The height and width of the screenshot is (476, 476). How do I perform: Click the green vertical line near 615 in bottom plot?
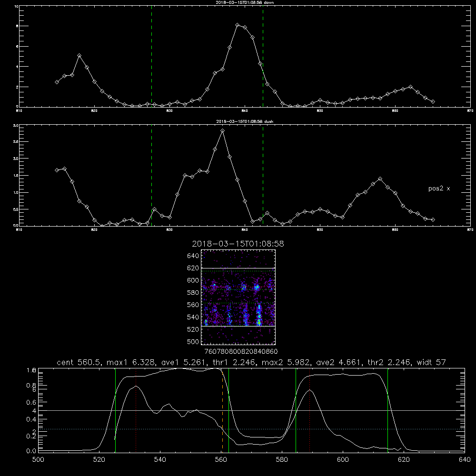387,410
